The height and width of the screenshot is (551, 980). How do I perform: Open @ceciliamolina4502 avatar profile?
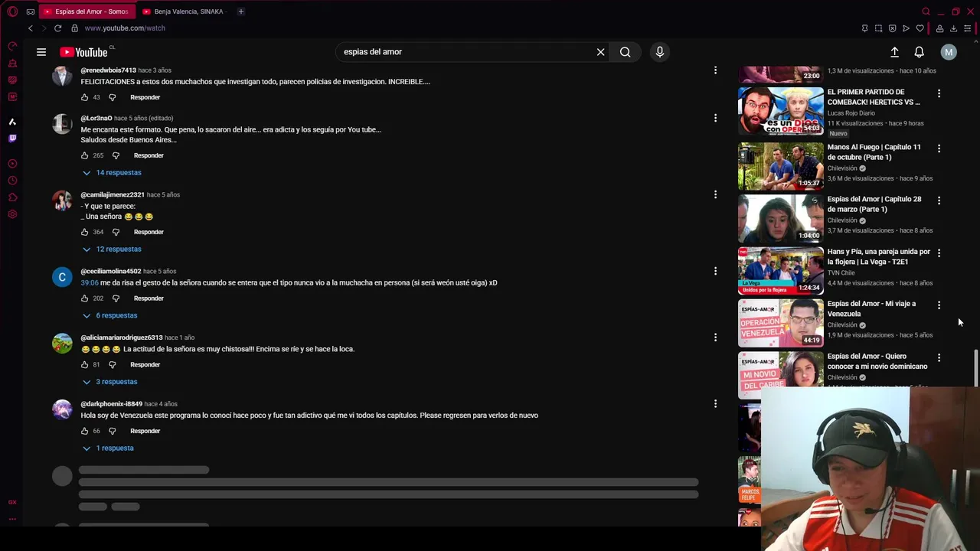click(62, 277)
